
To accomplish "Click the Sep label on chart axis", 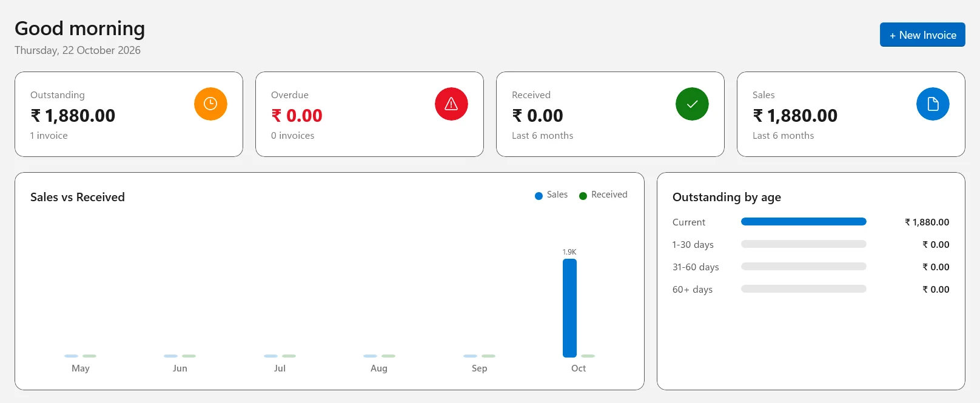I will (x=479, y=368).
